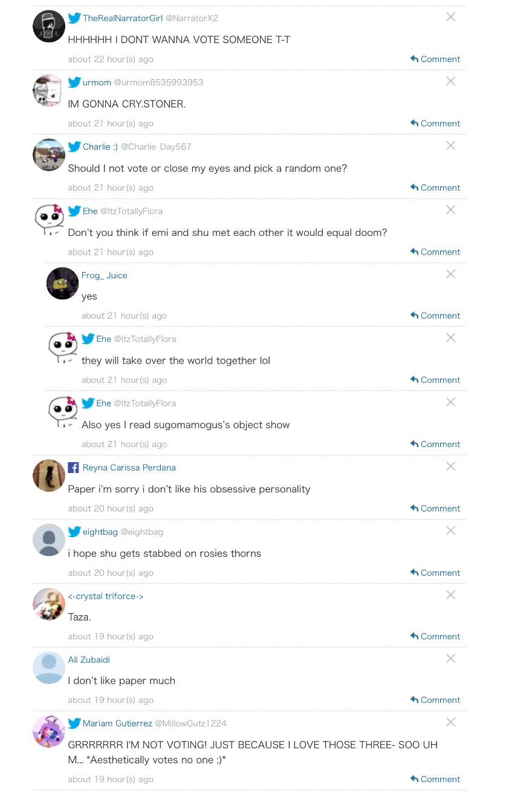Open TheRealNarratorGirl's profile avatar
This screenshot has height=793, width=532.
[x=49, y=26]
